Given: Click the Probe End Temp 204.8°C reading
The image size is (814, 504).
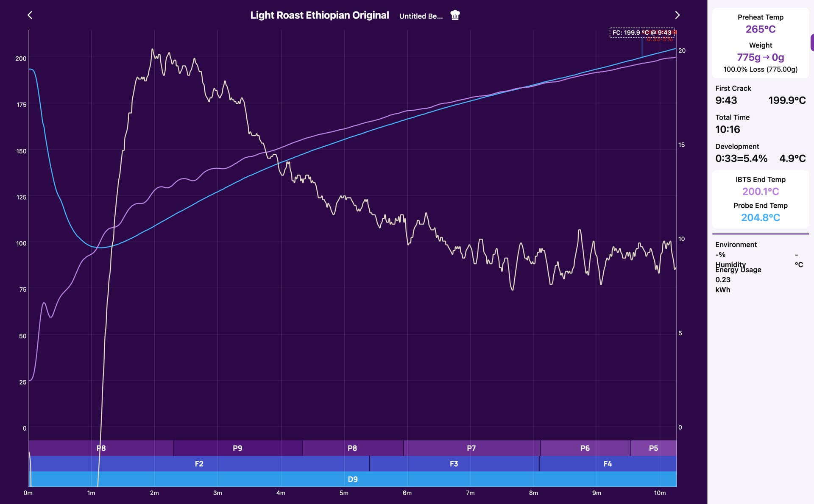Looking at the screenshot, I should [x=761, y=217].
